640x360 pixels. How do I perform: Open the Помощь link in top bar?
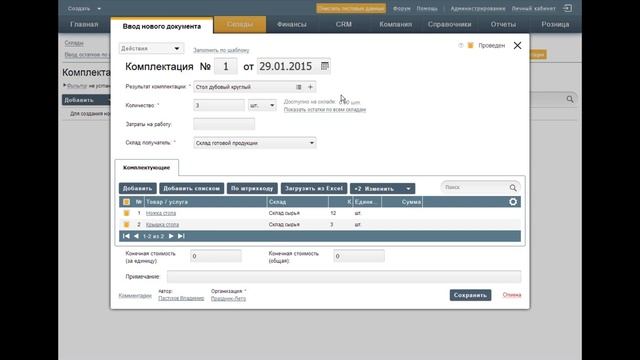(x=427, y=8)
